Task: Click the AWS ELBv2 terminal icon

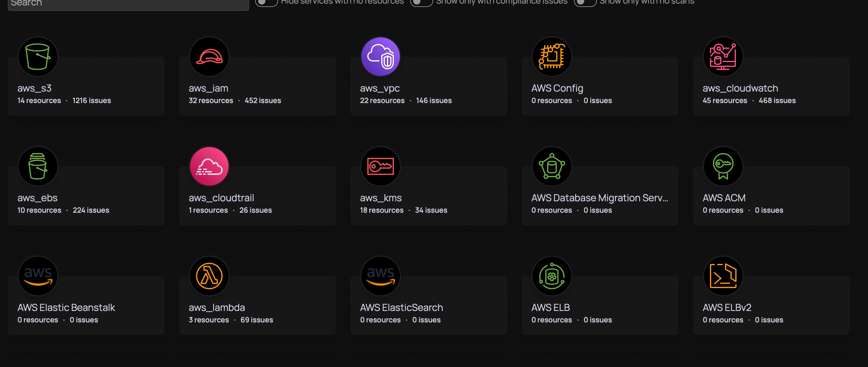Action: 723,276
